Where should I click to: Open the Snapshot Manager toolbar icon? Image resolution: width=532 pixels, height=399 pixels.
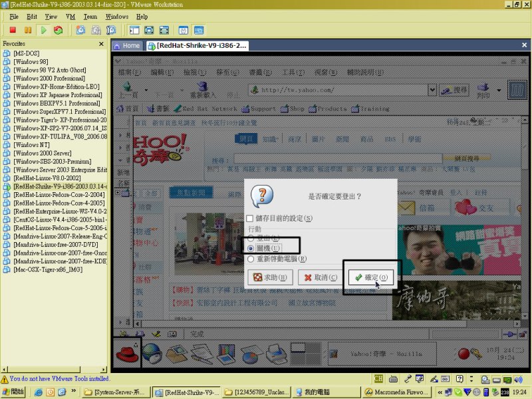click(111, 30)
